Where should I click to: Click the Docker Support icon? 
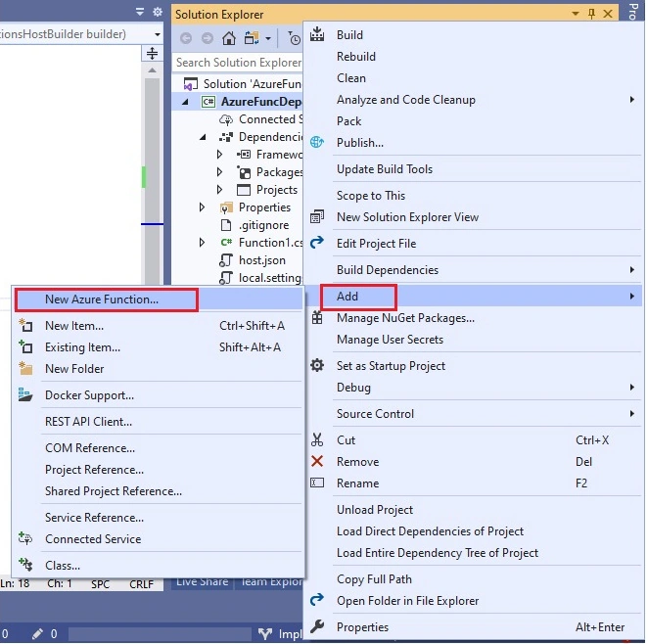[25, 394]
